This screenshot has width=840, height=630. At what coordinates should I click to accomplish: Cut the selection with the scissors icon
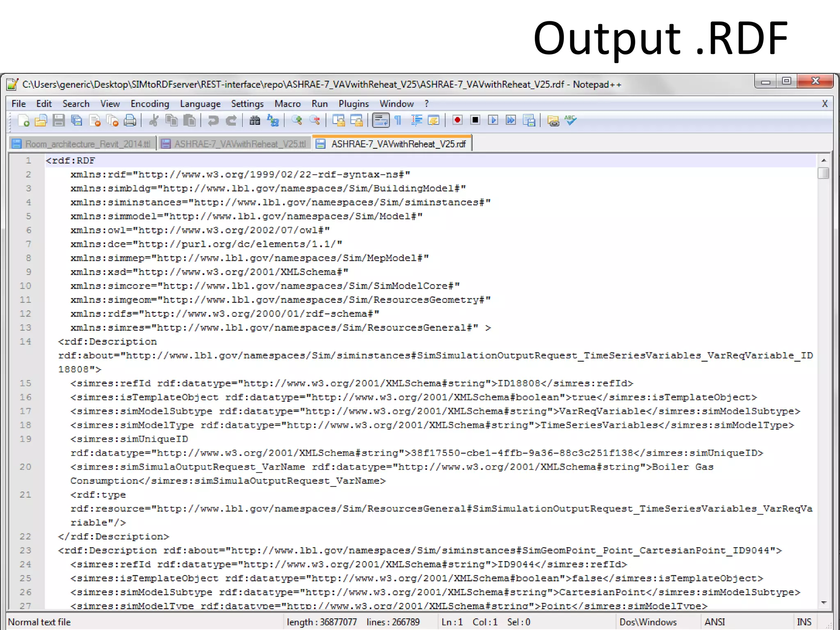click(x=154, y=121)
